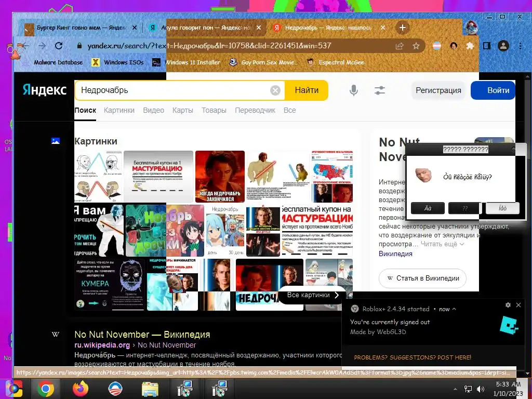Reload the Yandex page

click(59, 46)
